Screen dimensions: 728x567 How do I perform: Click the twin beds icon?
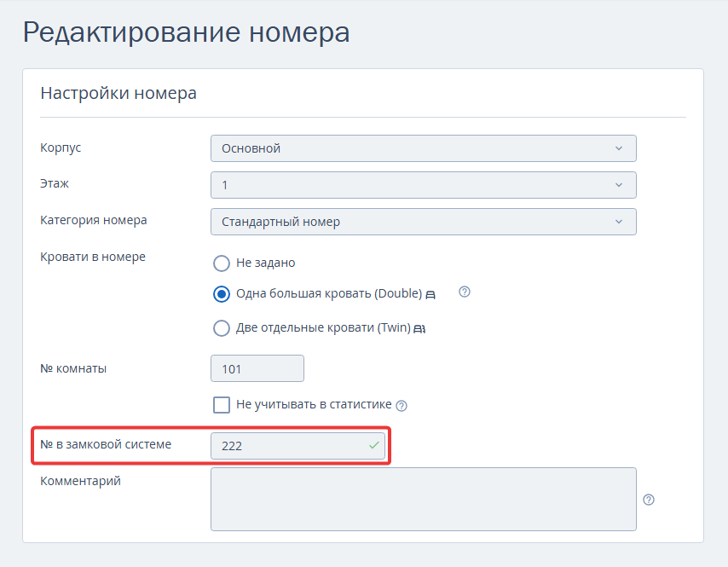tap(419, 329)
